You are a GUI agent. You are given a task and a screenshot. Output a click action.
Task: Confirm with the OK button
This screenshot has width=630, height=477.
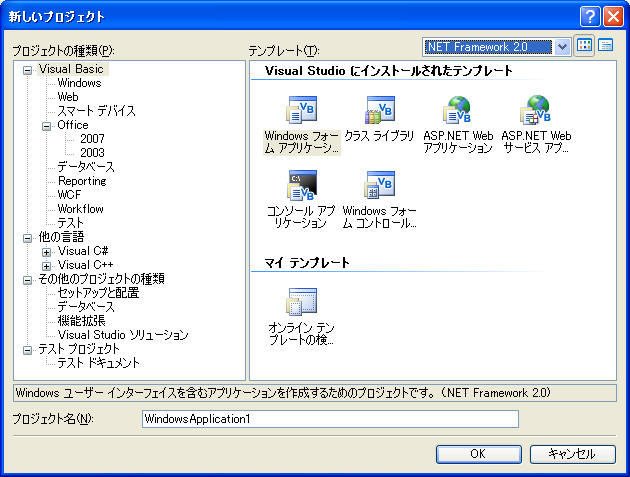point(479,454)
